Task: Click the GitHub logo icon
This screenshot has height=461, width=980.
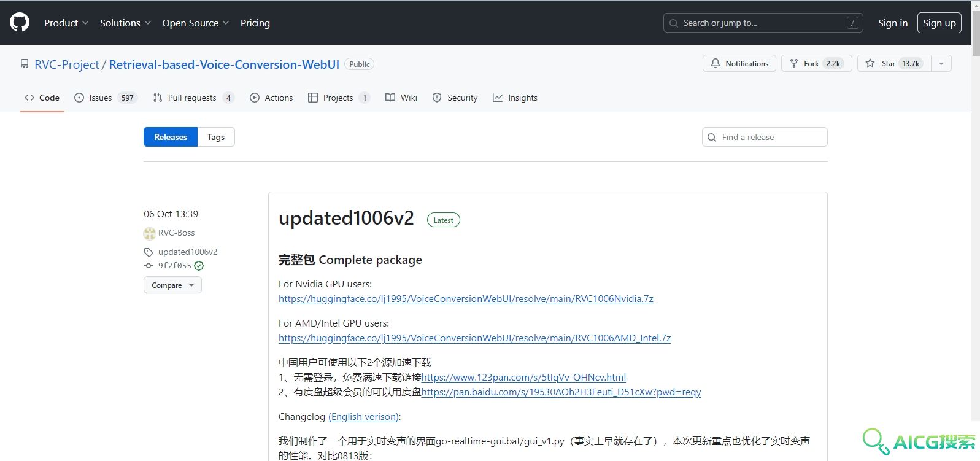Action: tap(20, 23)
